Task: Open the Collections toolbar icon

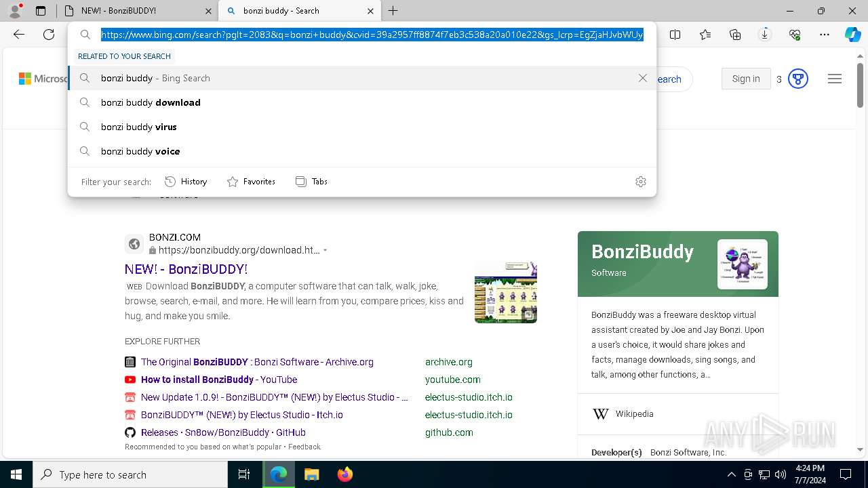Action: tap(735, 35)
